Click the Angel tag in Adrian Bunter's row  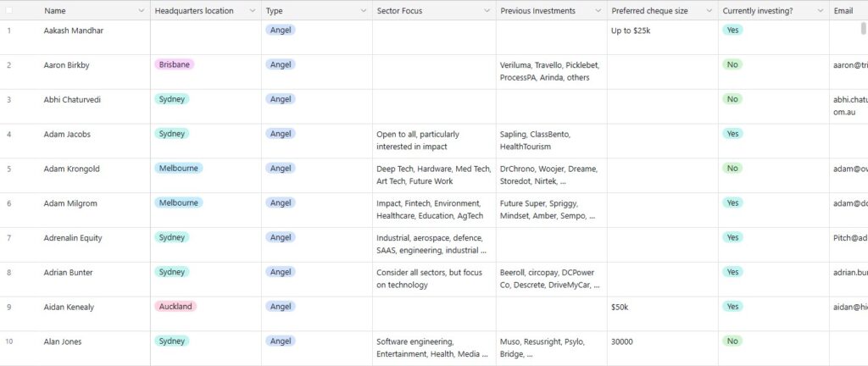click(x=281, y=272)
